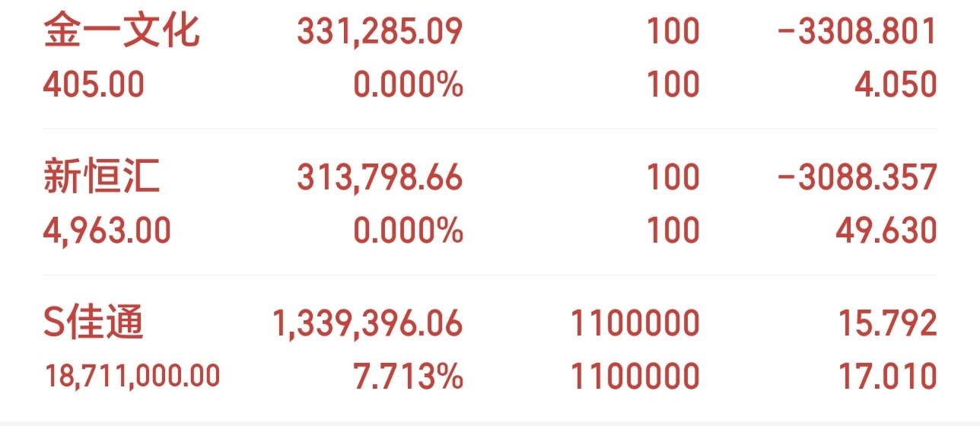The height and width of the screenshot is (426, 980).
Task: Select cost price -3088.357
Action: (857, 177)
